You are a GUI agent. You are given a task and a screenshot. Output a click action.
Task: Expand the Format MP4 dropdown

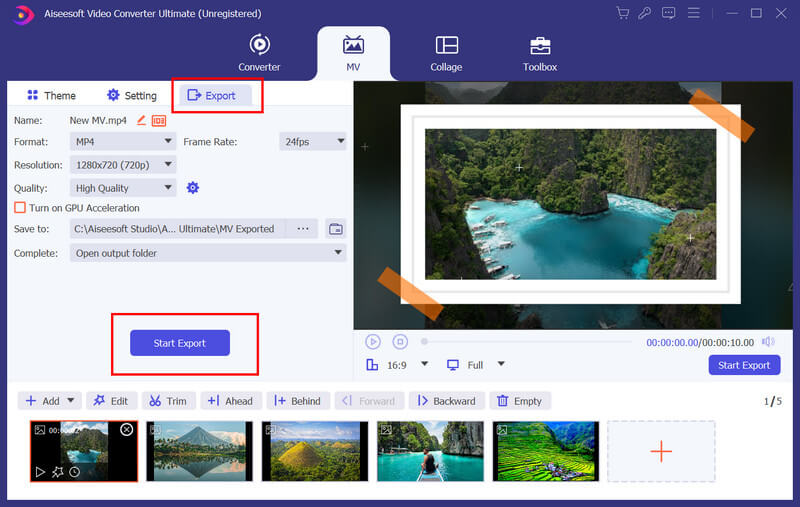tap(122, 141)
